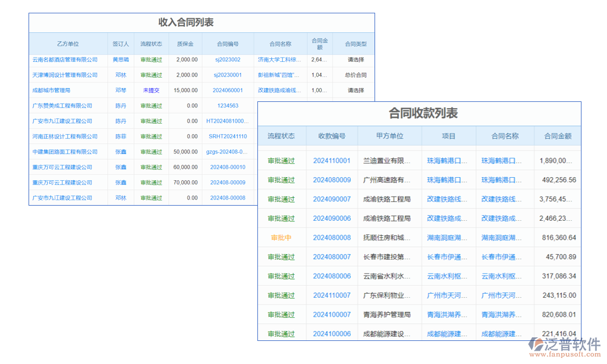Sort by the 合同金额 column header

pos(557,136)
